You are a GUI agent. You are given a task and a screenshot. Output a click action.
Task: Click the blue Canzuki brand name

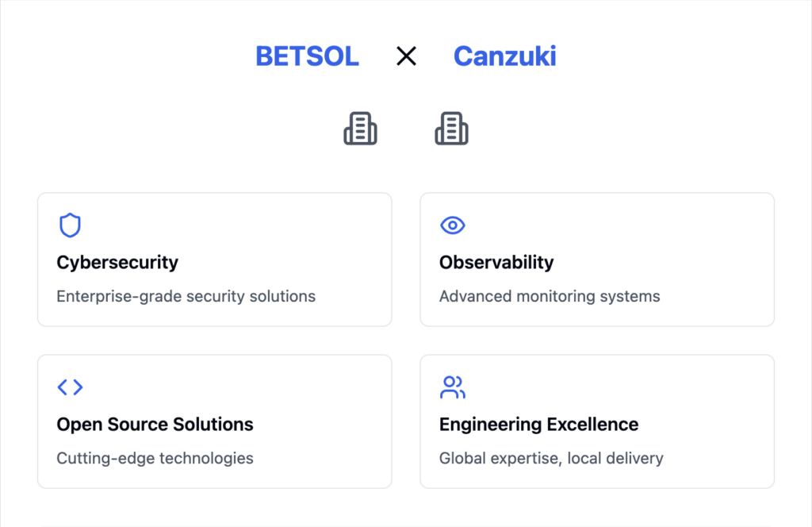(x=505, y=56)
